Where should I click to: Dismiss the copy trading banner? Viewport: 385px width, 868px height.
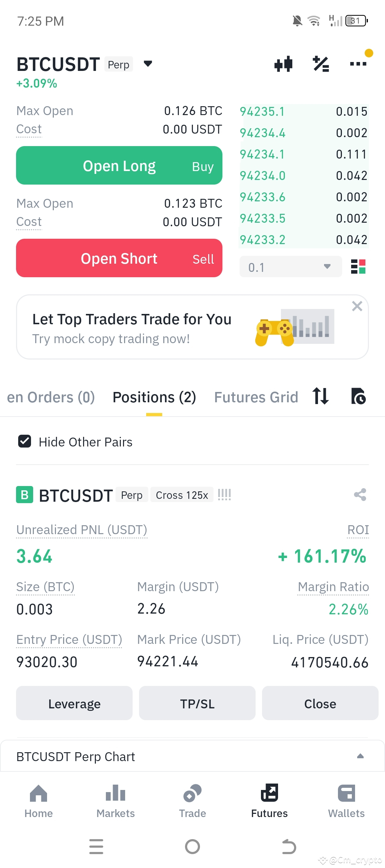tap(357, 306)
